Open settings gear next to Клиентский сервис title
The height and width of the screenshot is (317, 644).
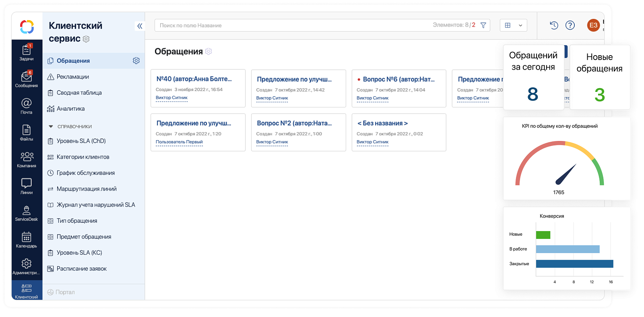86,39
